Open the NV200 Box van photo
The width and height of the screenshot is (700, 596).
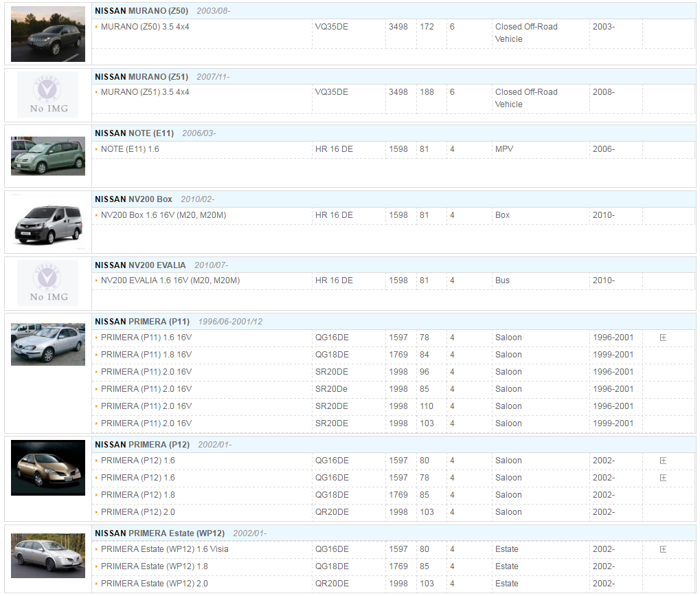pyautogui.click(x=48, y=221)
